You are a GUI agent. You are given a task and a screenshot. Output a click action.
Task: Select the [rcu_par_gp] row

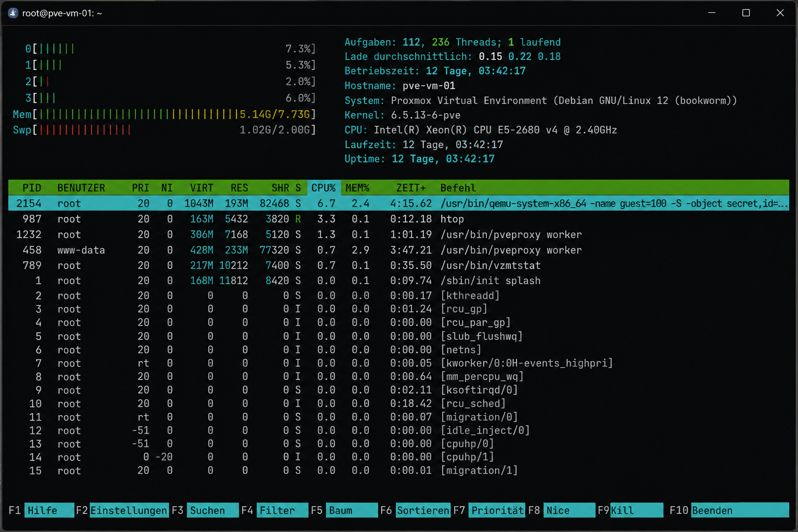(398, 322)
